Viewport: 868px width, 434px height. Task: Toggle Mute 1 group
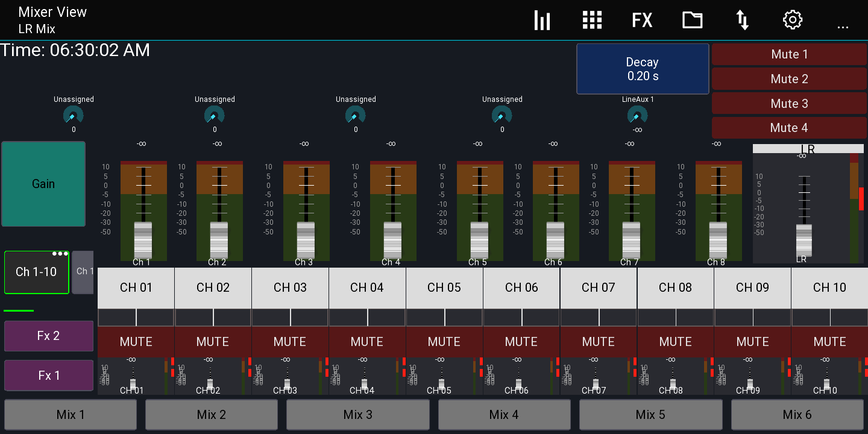click(789, 54)
